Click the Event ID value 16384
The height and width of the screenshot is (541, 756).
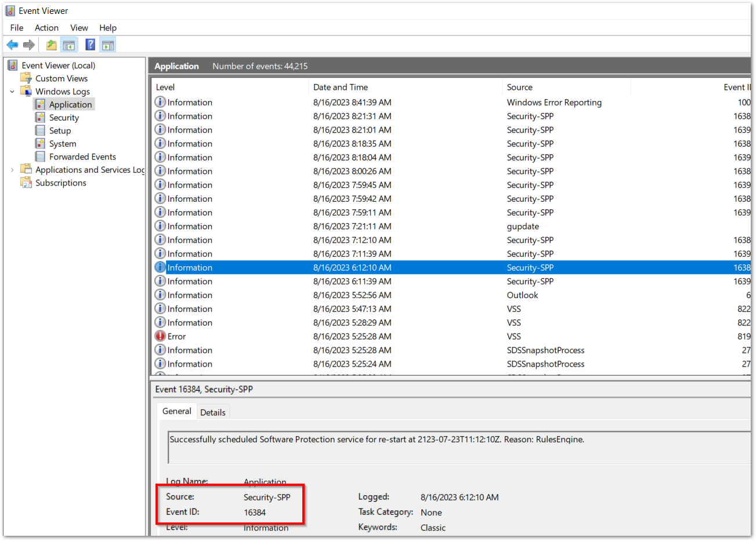tap(255, 513)
